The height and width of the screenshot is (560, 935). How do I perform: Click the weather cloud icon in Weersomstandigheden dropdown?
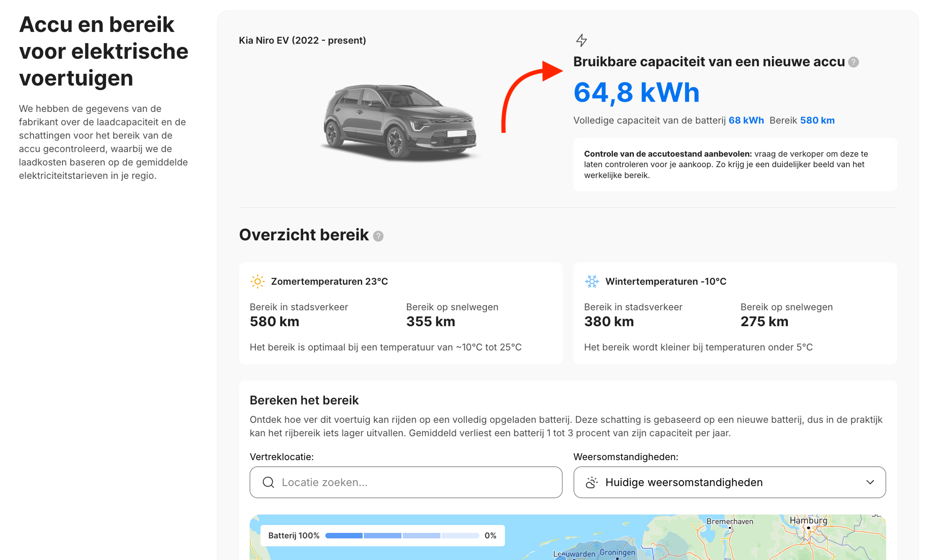(x=592, y=482)
